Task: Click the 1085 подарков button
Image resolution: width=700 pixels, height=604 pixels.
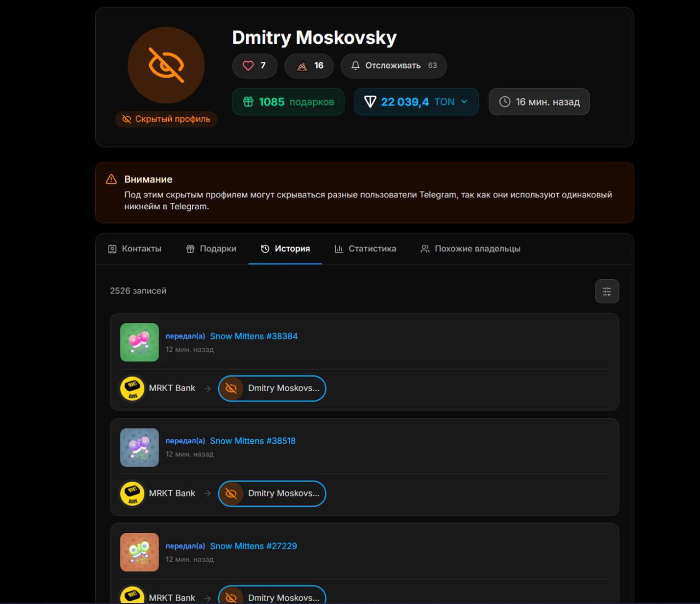Action: pyautogui.click(x=288, y=102)
